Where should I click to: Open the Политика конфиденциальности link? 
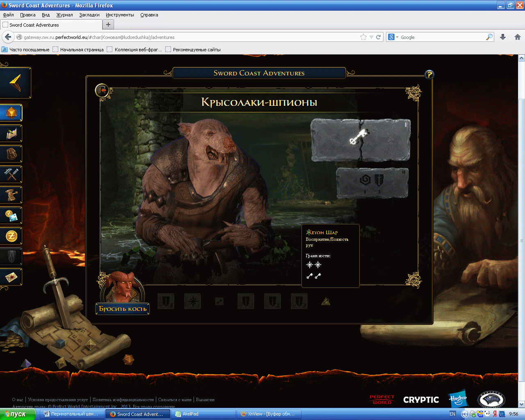123,399
